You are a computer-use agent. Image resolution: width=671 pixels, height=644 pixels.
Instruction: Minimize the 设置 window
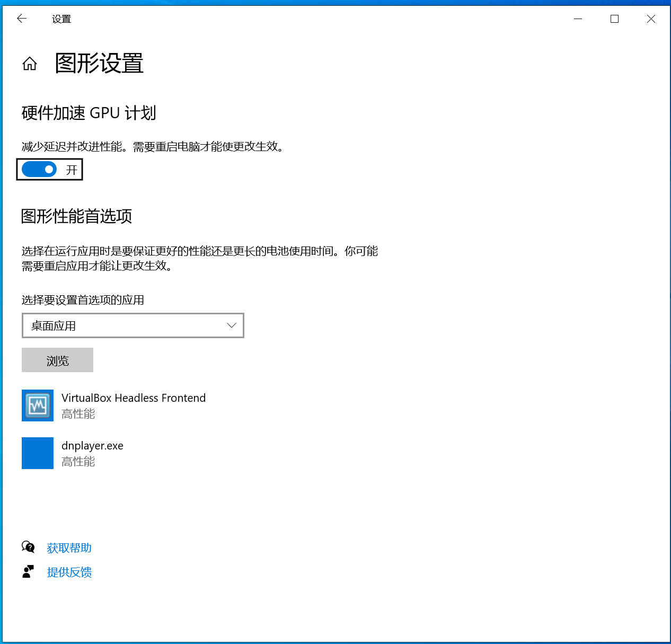578,19
